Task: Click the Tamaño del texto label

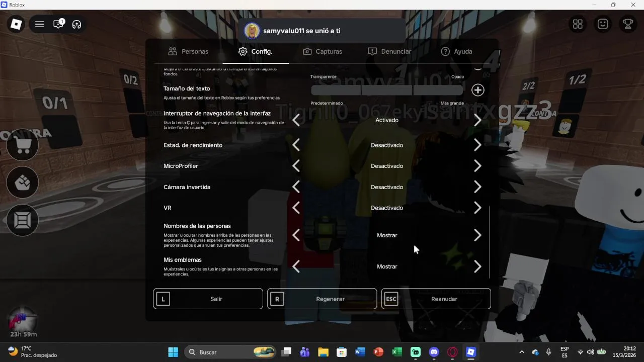Action: point(187,88)
